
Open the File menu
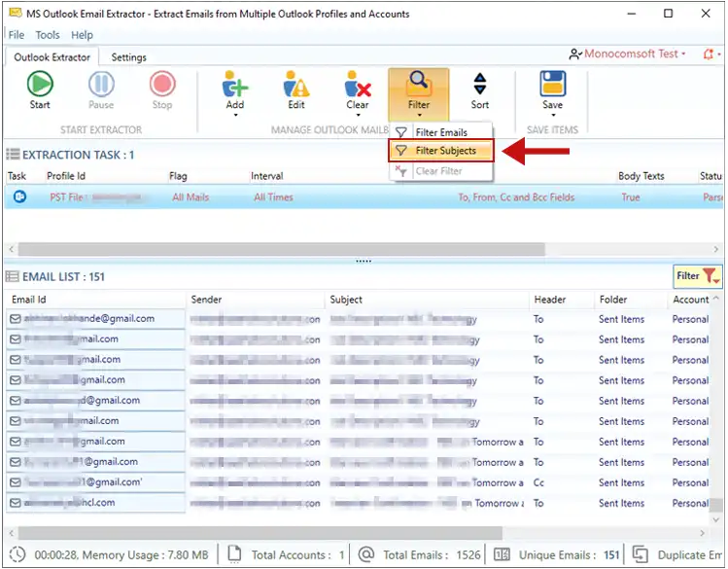(17, 35)
